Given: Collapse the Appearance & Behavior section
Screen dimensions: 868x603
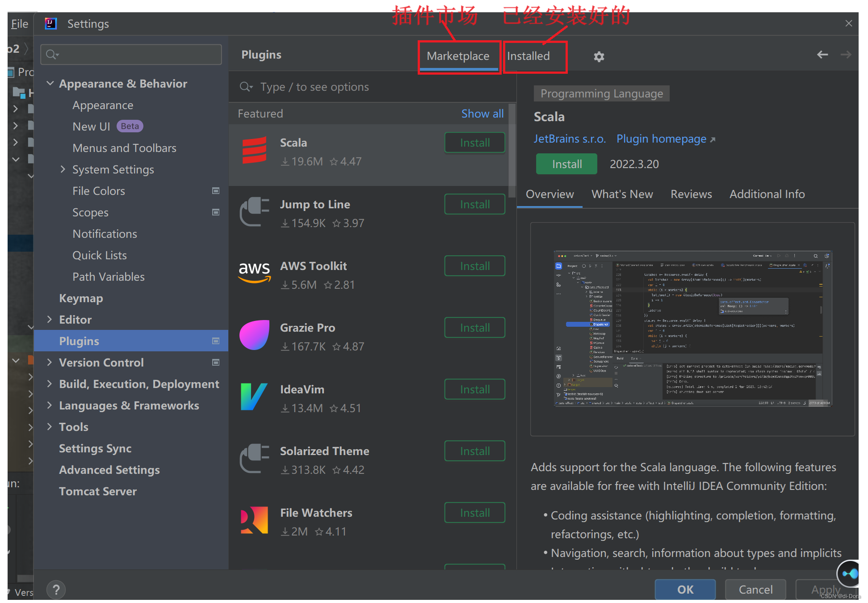Looking at the screenshot, I should click(x=50, y=84).
